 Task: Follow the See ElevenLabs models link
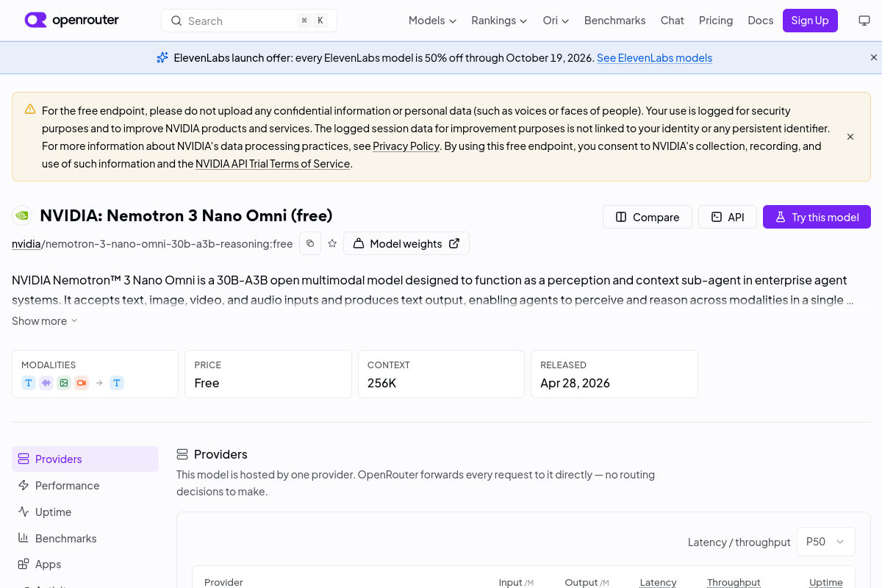[x=654, y=58]
